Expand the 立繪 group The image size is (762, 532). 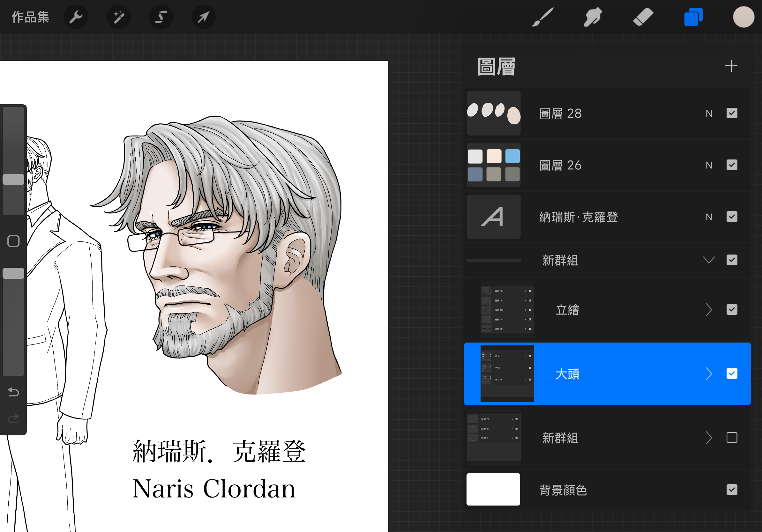click(x=709, y=310)
